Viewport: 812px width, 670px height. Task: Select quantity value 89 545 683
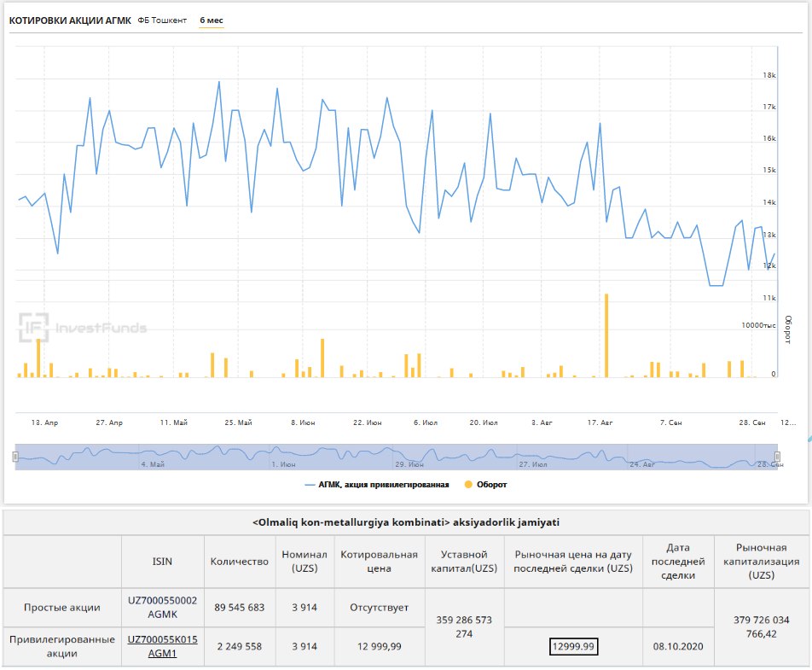click(239, 608)
